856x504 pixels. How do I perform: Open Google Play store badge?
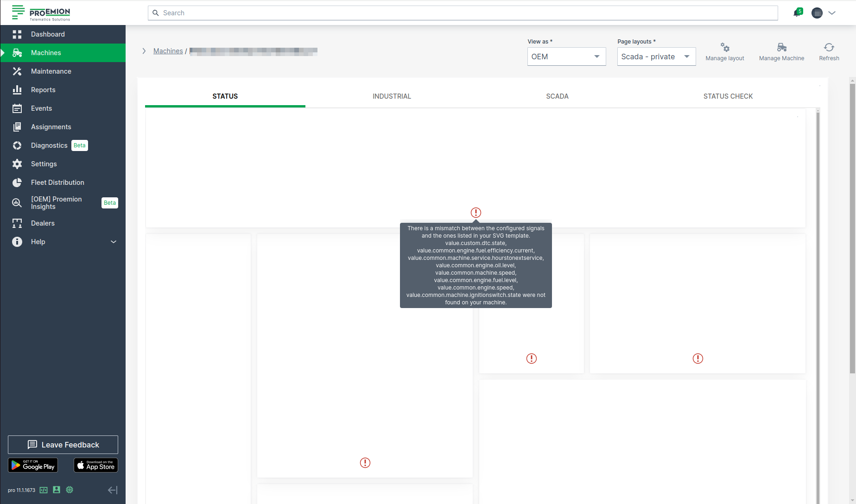(33, 465)
